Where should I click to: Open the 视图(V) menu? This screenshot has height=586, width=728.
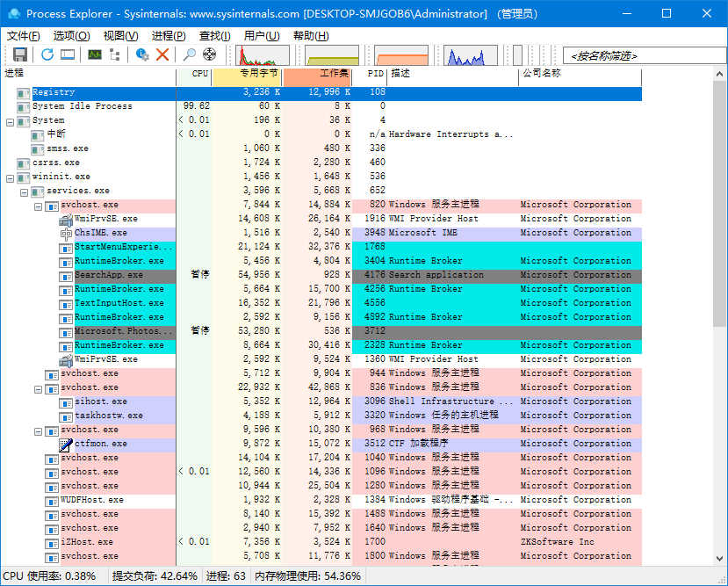coord(120,36)
